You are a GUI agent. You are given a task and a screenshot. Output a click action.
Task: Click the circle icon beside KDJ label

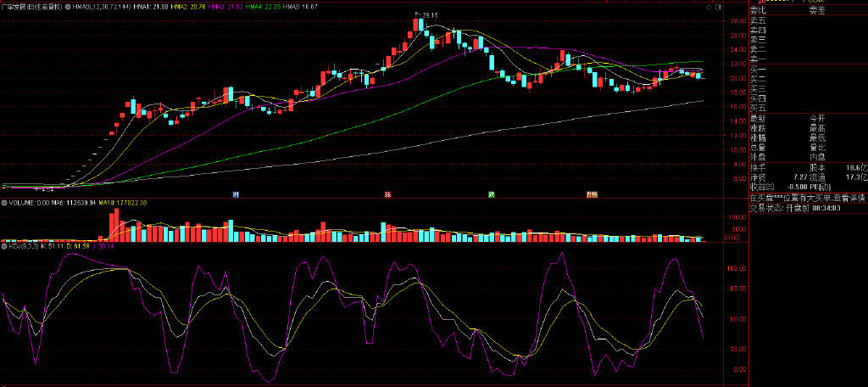(x=3, y=247)
